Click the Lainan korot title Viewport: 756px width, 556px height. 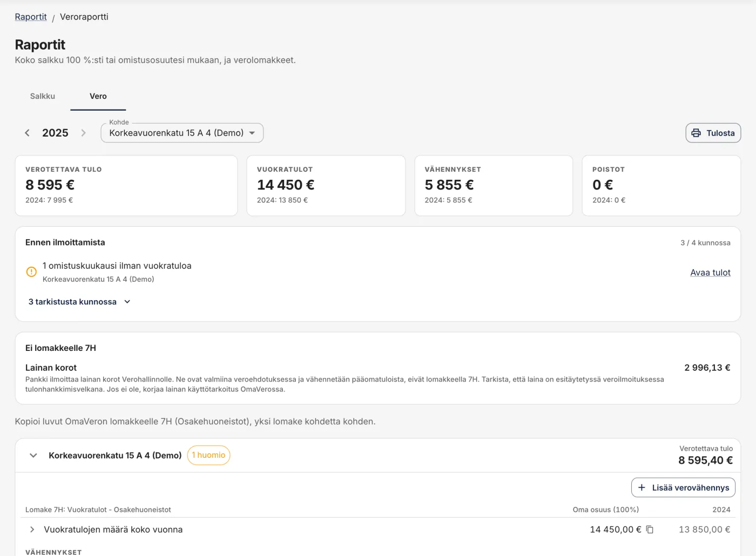coord(51,368)
